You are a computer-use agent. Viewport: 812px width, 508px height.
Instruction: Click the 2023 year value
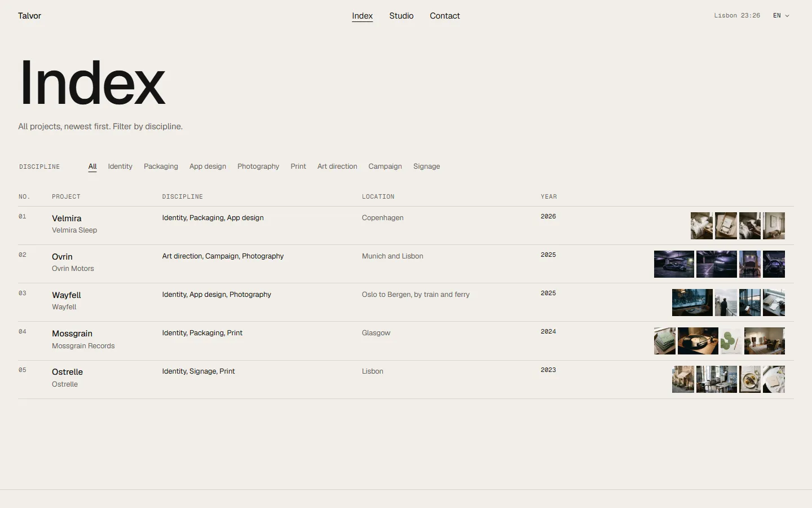point(548,370)
